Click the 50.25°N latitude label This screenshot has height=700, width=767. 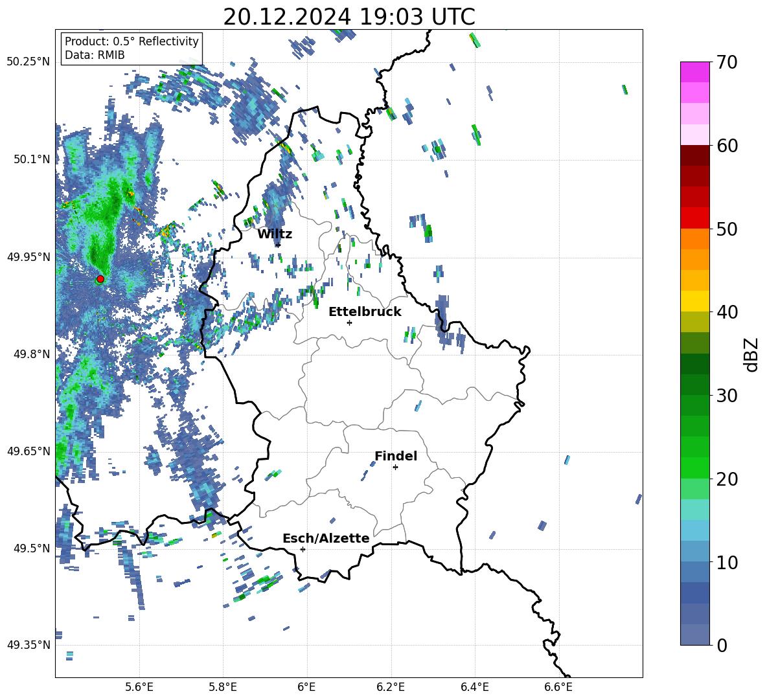29,62
